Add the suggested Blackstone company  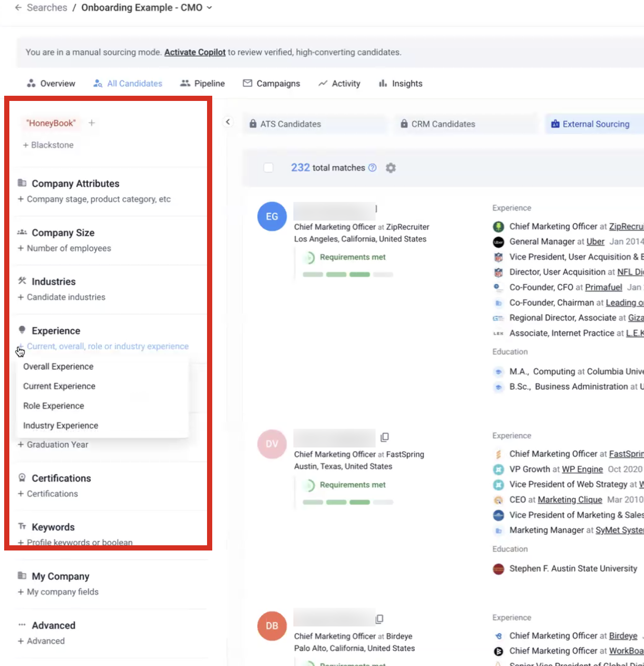(48, 145)
